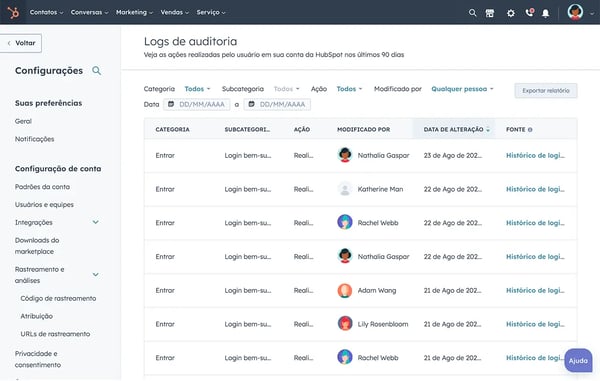The width and height of the screenshot is (600, 381).
Task: Go to Geral preferences
Action: tap(23, 121)
